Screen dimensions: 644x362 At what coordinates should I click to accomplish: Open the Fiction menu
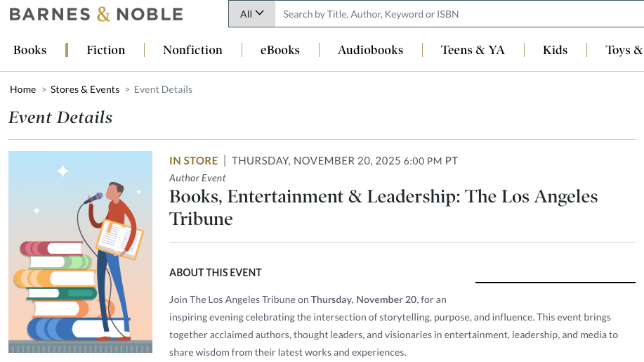pos(106,50)
